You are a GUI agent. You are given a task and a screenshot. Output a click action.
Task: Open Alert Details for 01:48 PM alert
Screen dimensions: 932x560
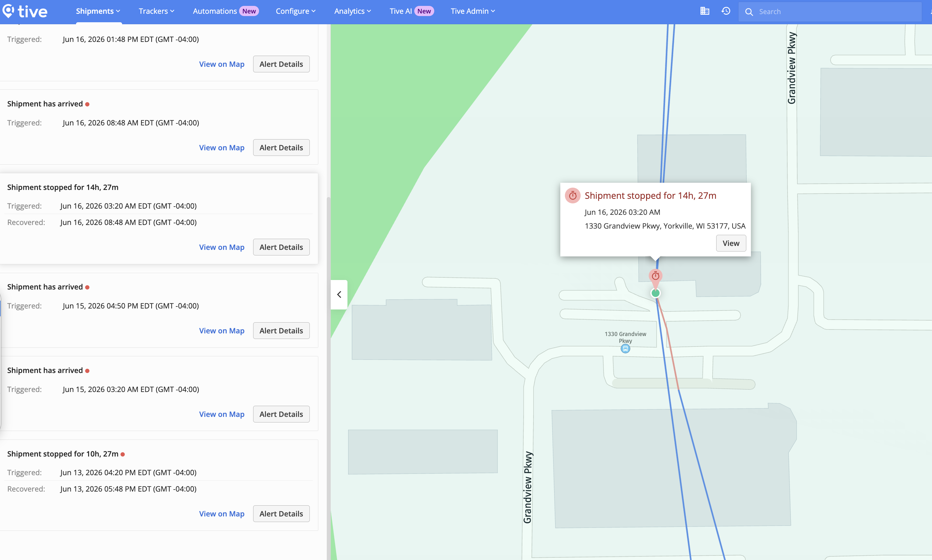pyautogui.click(x=281, y=64)
